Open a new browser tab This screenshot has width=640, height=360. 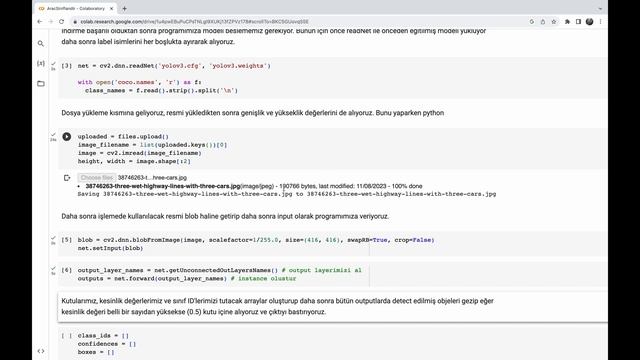[124, 8]
